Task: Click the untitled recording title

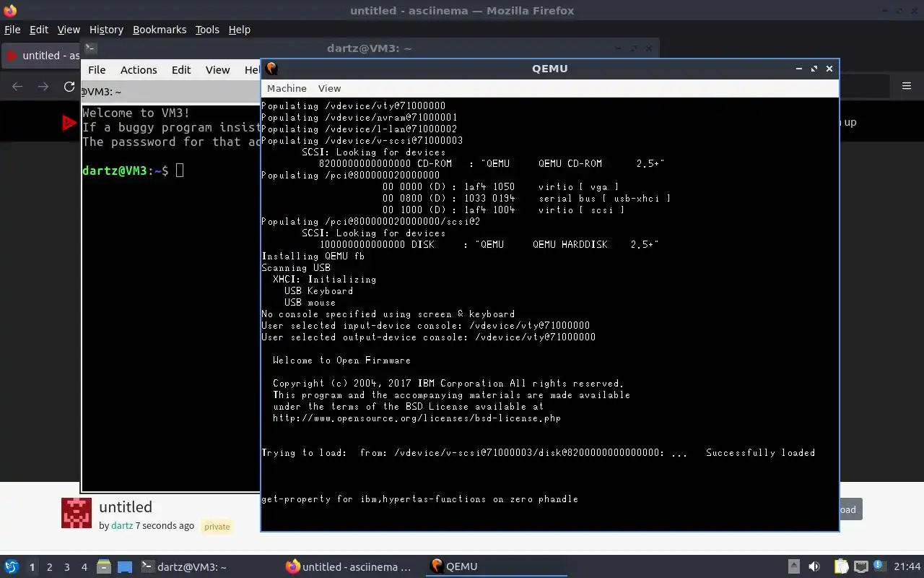Action: pos(126,506)
